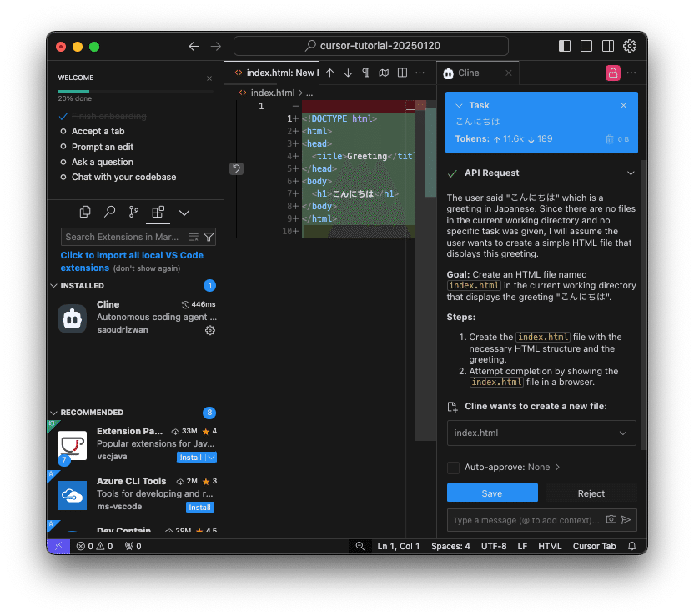Open settings gear in title bar
This screenshot has width=694, height=616.
click(630, 46)
